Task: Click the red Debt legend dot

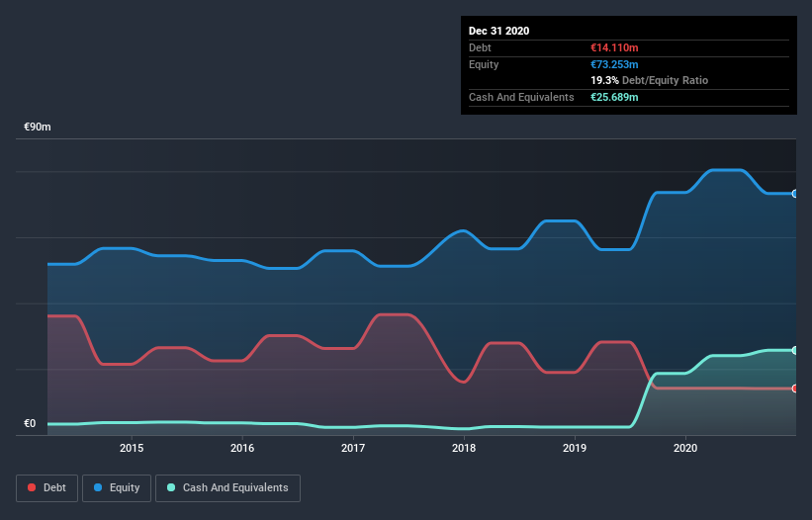Action: (32, 487)
